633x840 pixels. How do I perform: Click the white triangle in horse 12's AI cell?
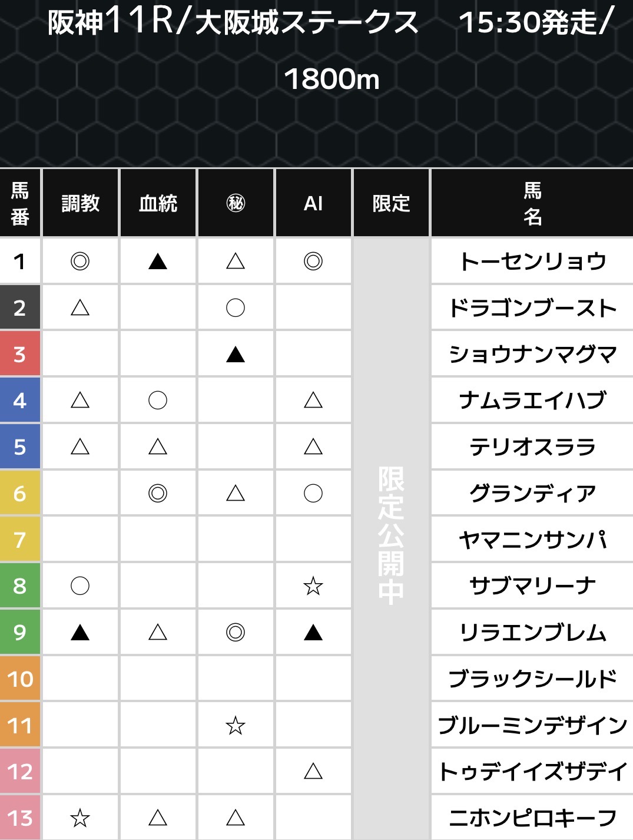tap(313, 771)
